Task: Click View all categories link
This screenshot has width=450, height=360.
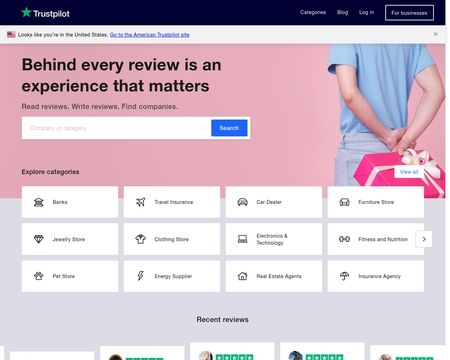Action: [409, 172]
